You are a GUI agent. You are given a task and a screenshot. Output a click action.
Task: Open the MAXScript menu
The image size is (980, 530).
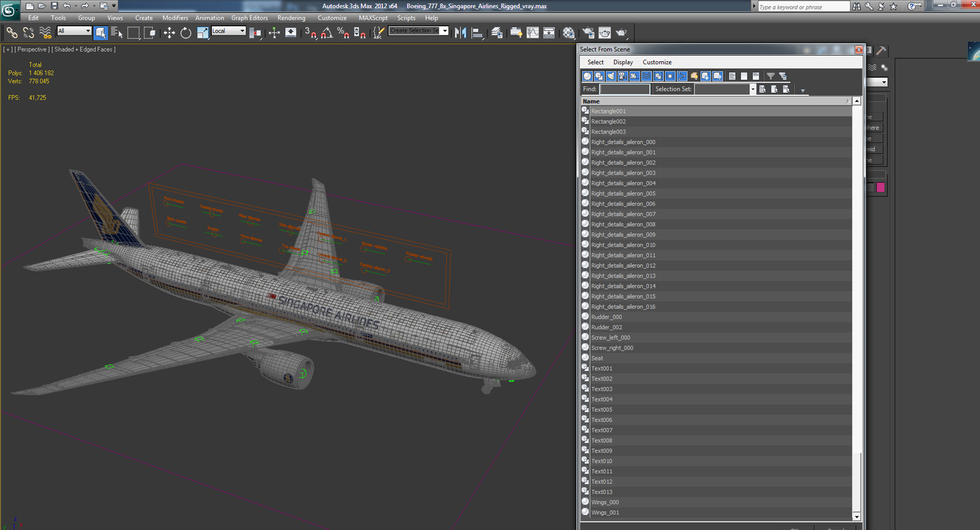point(373,18)
